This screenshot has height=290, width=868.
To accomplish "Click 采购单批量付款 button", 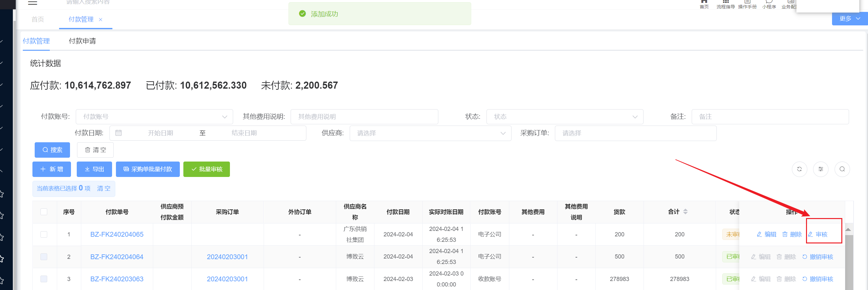I will pos(148,169).
